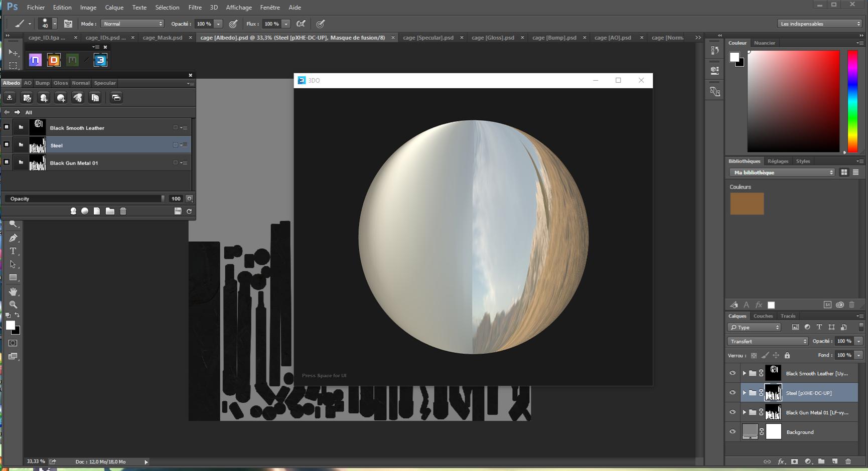Open the 3DO plugin icon
The image size is (868, 471).
[100, 60]
